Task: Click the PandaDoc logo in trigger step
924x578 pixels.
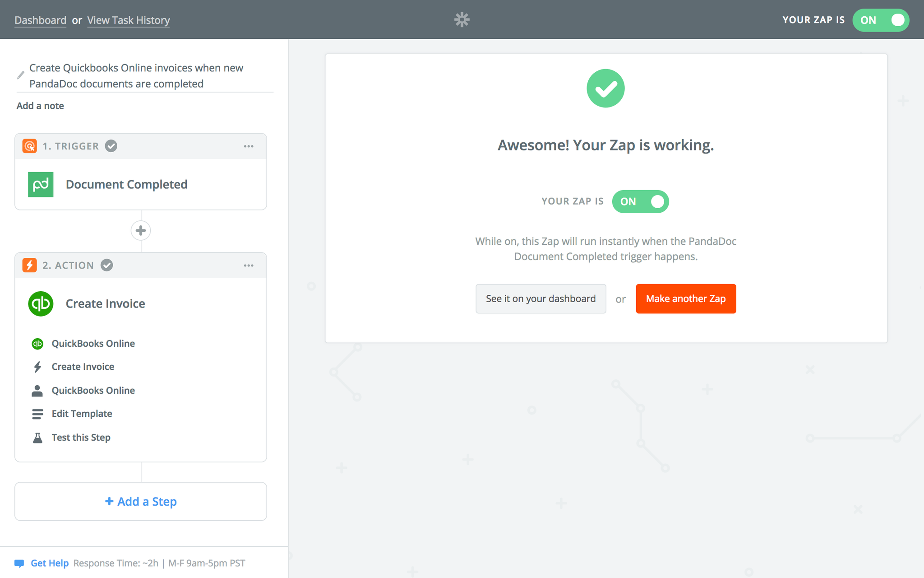Action: point(41,184)
